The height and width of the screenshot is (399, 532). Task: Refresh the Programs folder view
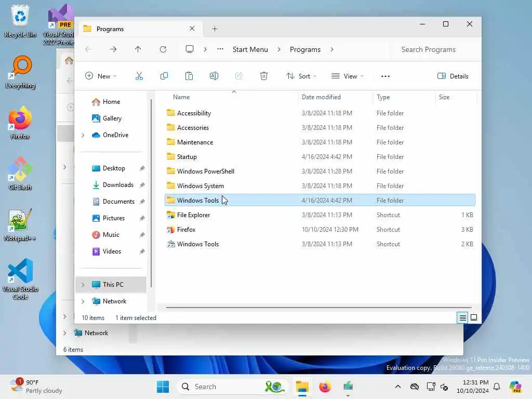[x=163, y=49]
